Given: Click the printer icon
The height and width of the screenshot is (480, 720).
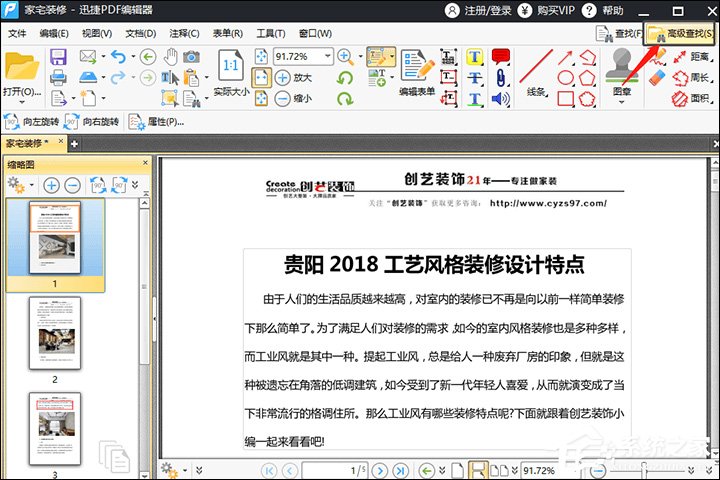Looking at the screenshot, I should (58, 77).
